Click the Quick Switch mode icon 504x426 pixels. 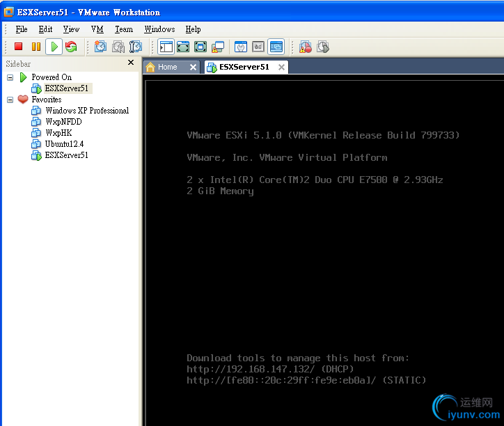pos(200,47)
